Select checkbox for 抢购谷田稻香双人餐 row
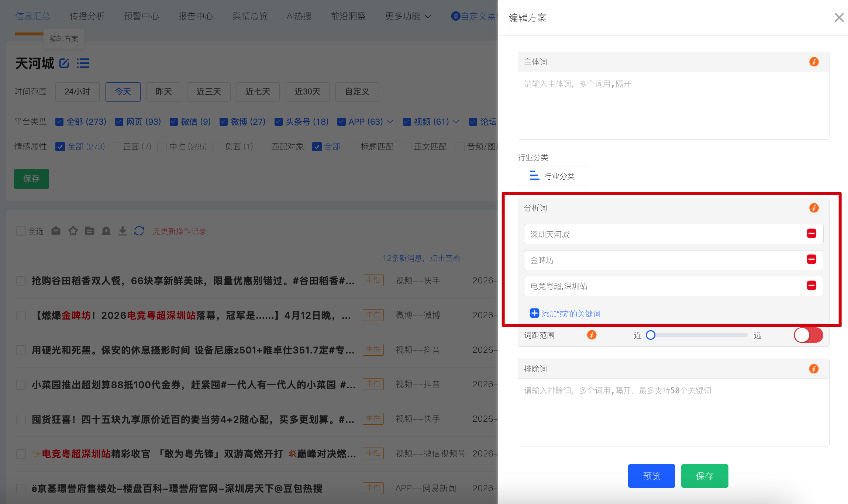Screen dimensions: 848x504 coord(21,281)
